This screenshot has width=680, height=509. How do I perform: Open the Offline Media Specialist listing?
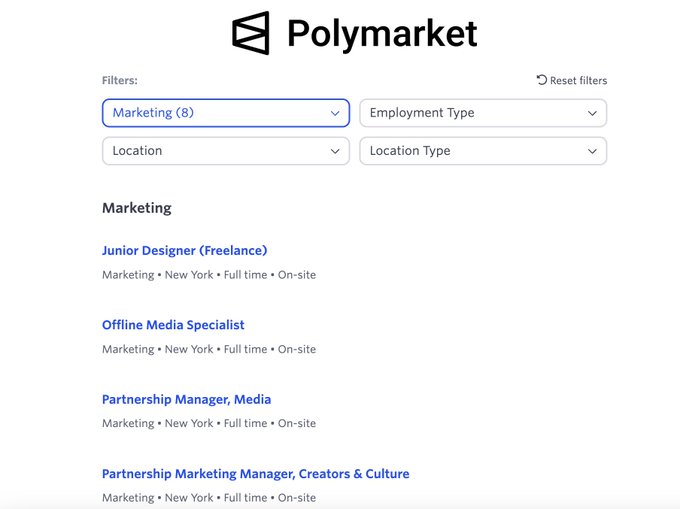point(173,325)
